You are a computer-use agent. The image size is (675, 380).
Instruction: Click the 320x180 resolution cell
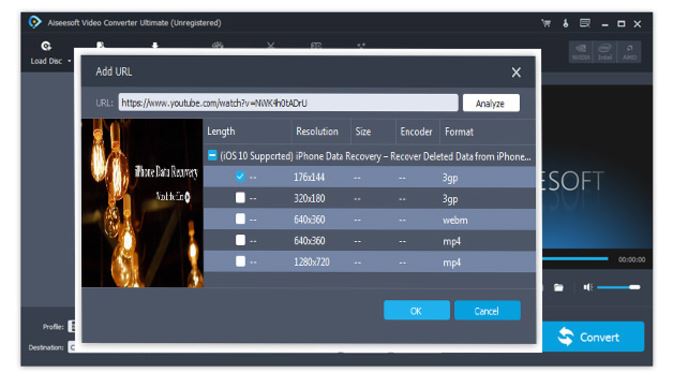tap(309, 198)
